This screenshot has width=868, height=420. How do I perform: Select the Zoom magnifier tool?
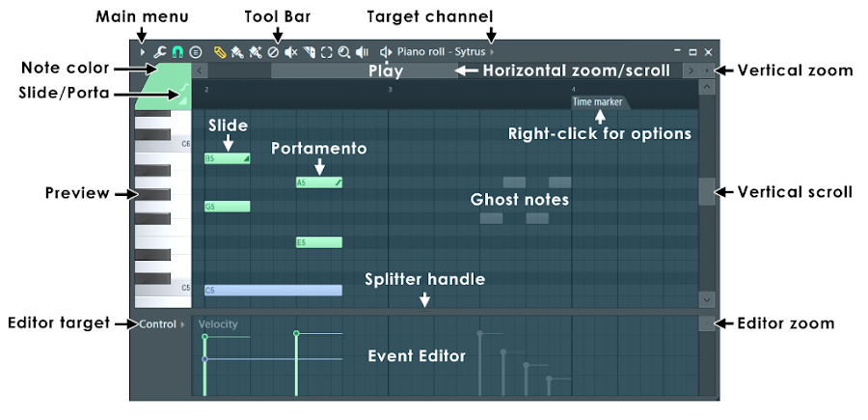click(x=344, y=52)
